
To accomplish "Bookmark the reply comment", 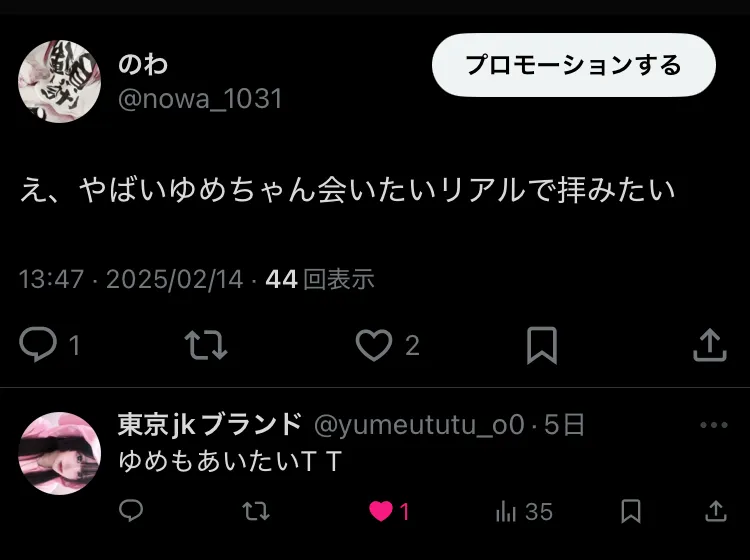I will (631, 511).
